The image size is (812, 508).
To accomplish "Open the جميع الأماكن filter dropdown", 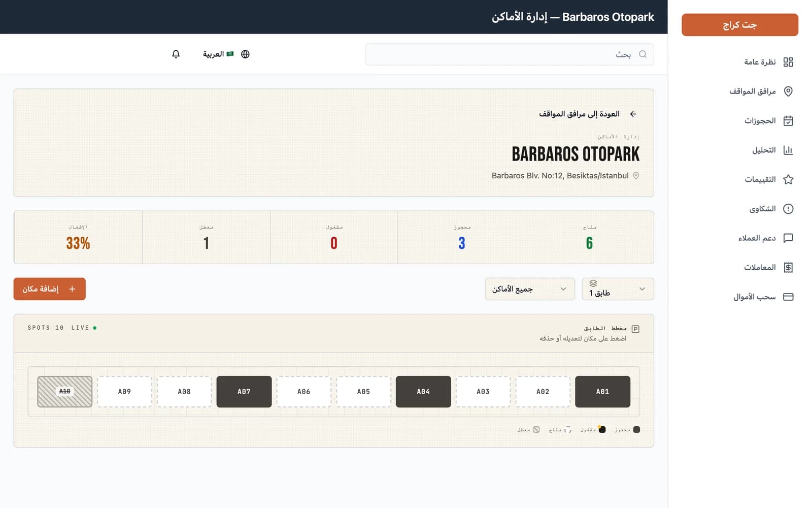I will (530, 289).
